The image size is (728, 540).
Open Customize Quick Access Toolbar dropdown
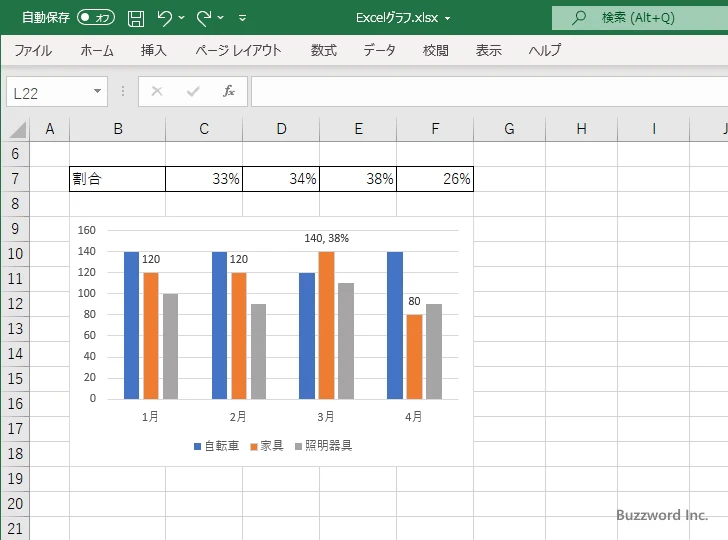tap(242, 18)
